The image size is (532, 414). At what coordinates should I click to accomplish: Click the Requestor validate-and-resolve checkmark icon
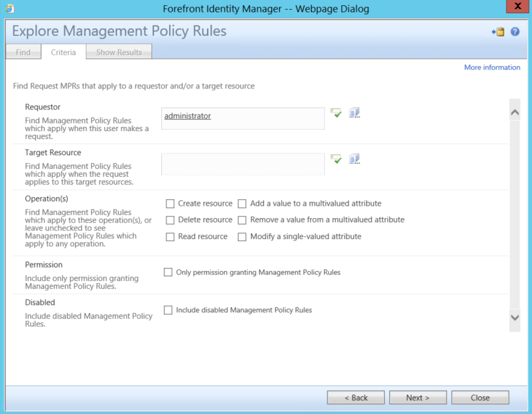tap(336, 113)
